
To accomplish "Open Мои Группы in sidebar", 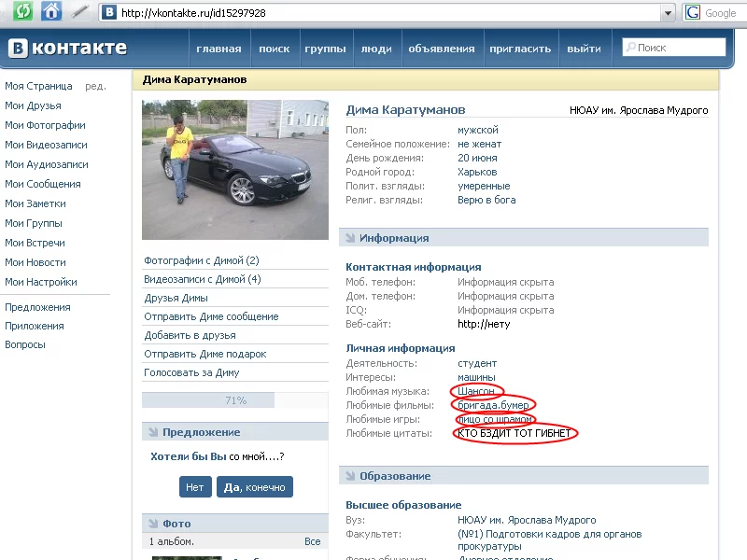I will (x=34, y=223).
